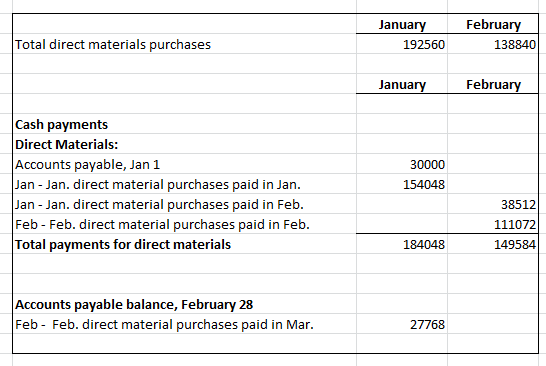The height and width of the screenshot is (366, 546).
Task: Select the top February column header
Action: pyautogui.click(x=493, y=25)
